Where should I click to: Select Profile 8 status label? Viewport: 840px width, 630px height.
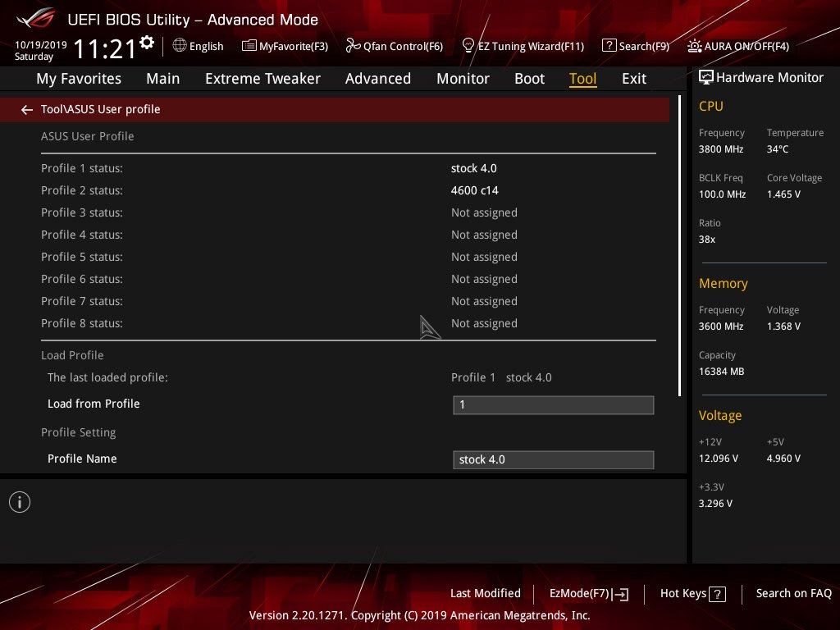[x=82, y=323]
